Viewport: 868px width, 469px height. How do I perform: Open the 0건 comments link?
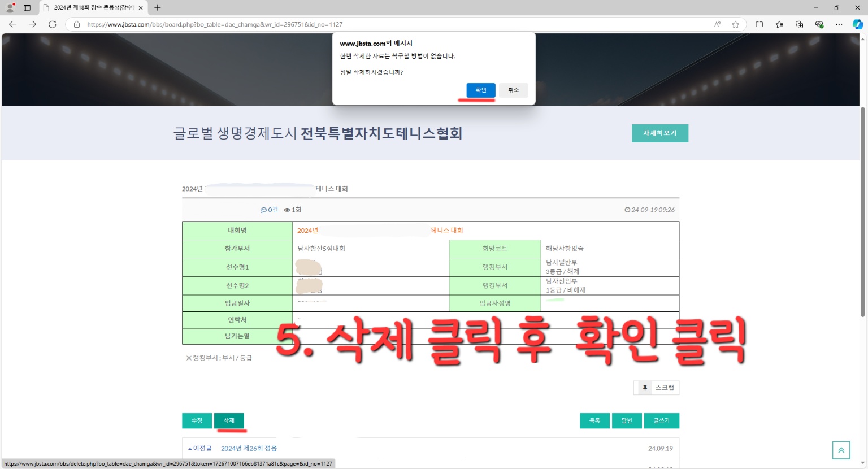click(269, 210)
